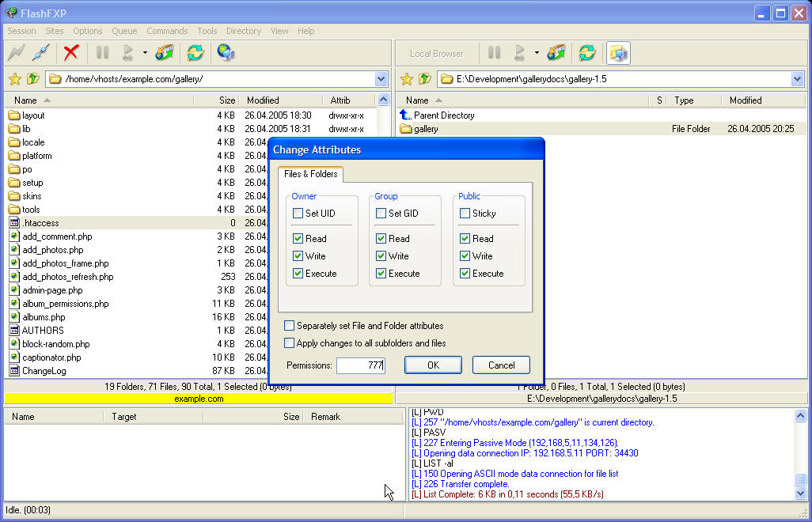Click the Connect lightning icon in left toolbar
812x522 pixels.
(16, 52)
